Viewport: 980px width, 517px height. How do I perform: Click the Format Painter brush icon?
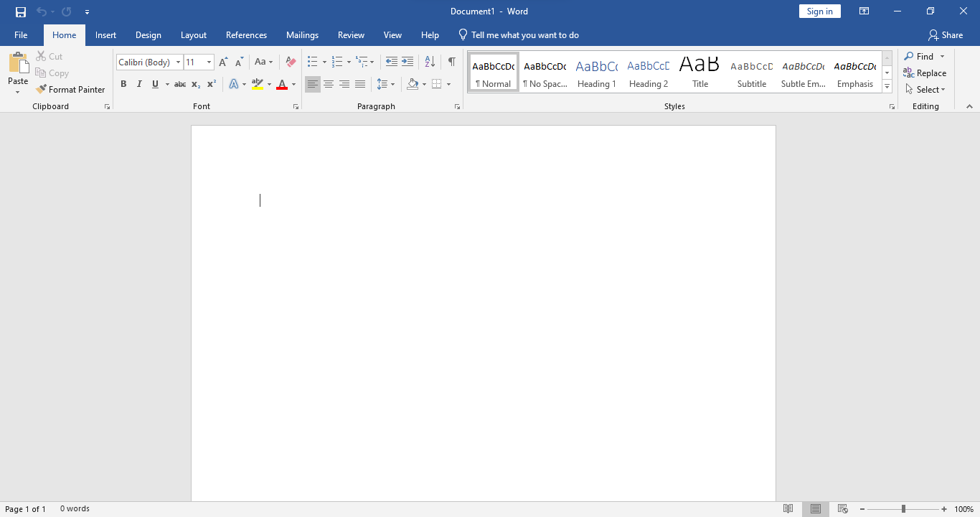(42, 90)
